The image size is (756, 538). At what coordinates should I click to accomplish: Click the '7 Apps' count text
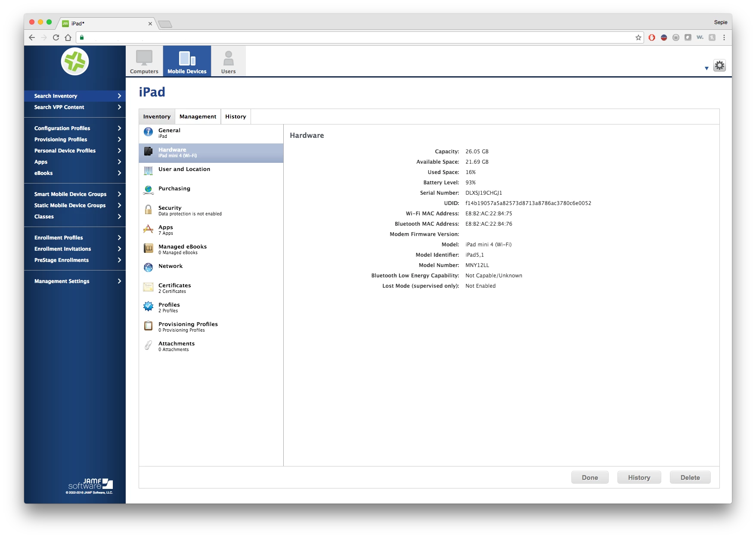point(166,233)
